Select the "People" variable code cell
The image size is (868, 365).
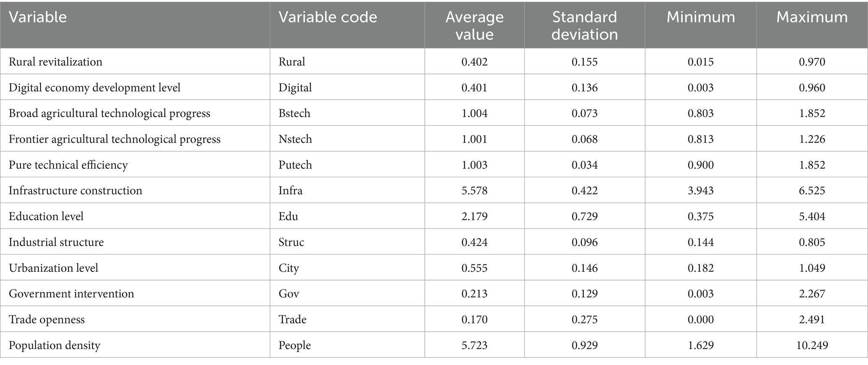[x=295, y=345]
